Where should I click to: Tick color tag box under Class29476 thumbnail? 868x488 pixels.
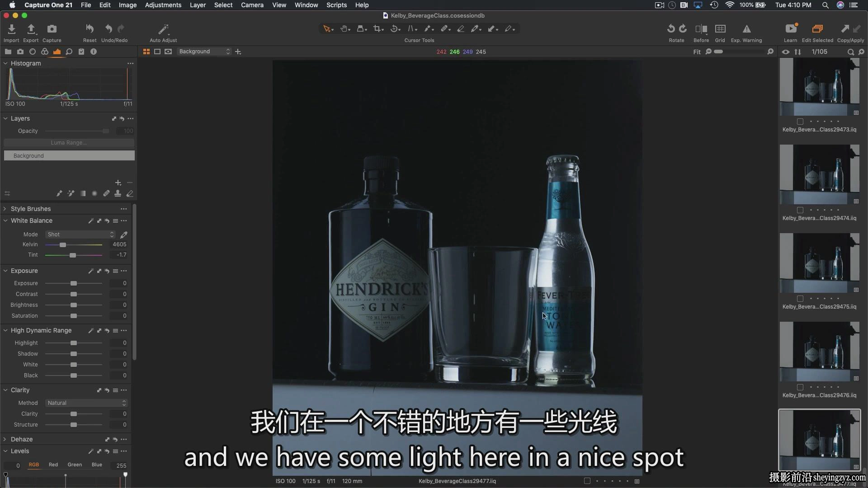(x=800, y=387)
